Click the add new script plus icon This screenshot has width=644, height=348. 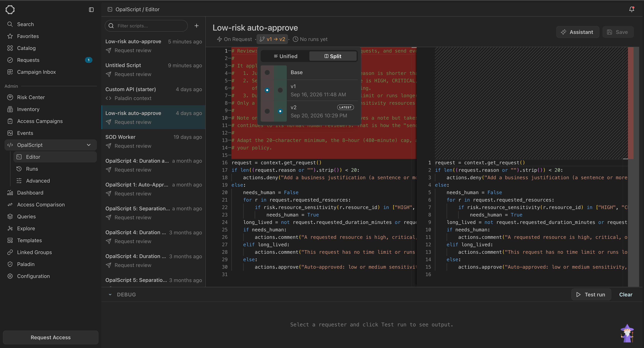pyautogui.click(x=197, y=26)
